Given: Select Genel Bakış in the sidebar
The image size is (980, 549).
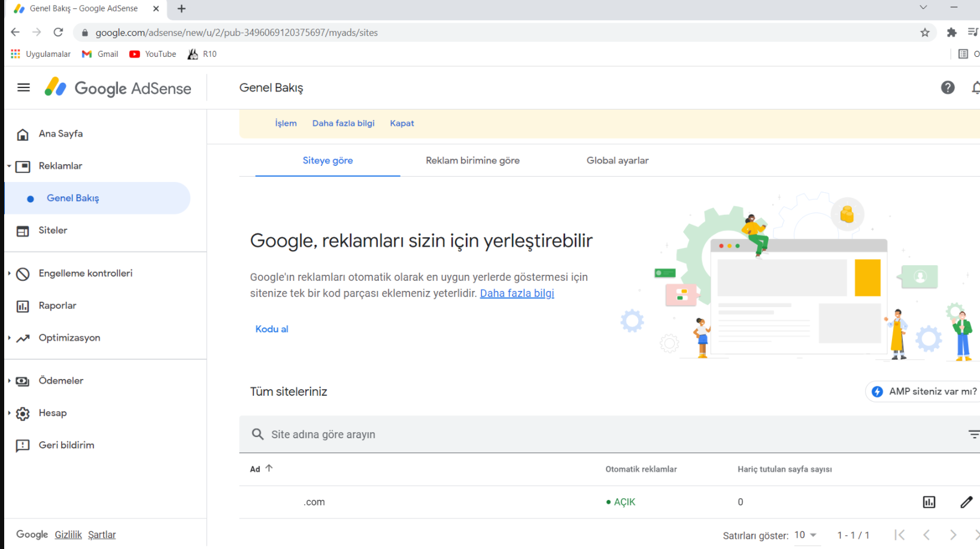Looking at the screenshot, I should click(x=98, y=198).
